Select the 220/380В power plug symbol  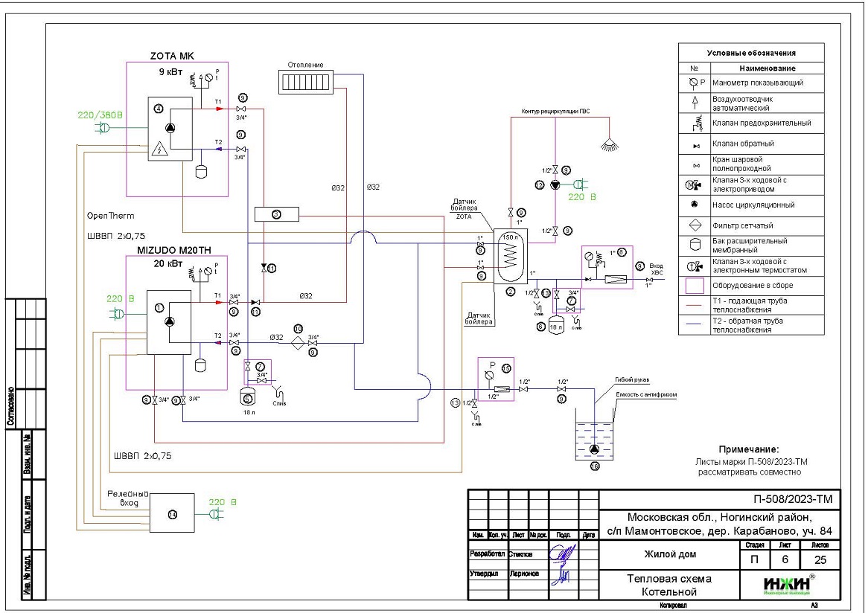(103, 129)
